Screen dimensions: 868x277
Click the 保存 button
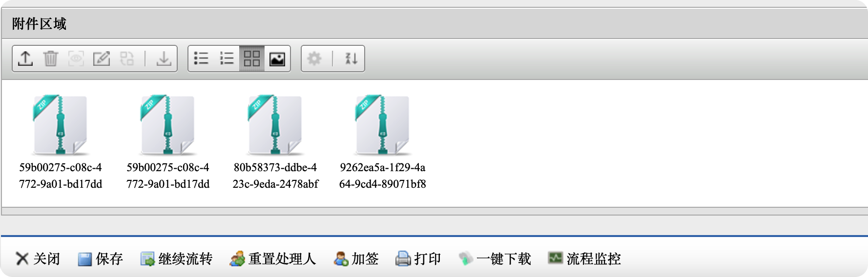click(x=100, y=258)
